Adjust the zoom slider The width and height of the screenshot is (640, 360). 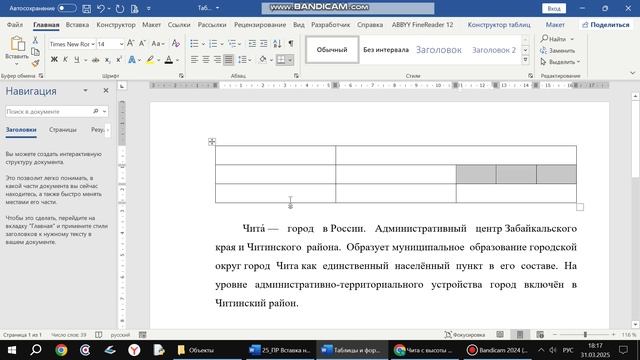[x=585, y=335]
